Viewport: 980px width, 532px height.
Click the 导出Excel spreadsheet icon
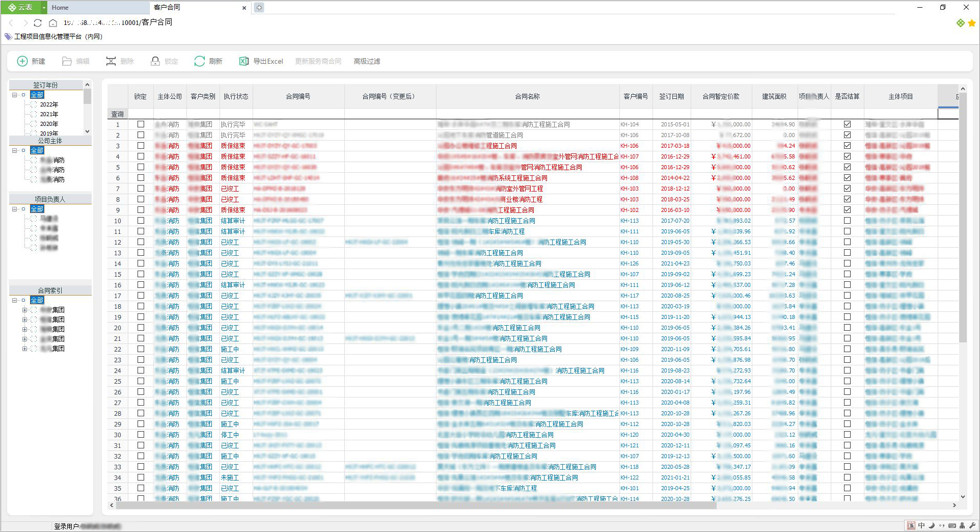click(x=244, y=61)
